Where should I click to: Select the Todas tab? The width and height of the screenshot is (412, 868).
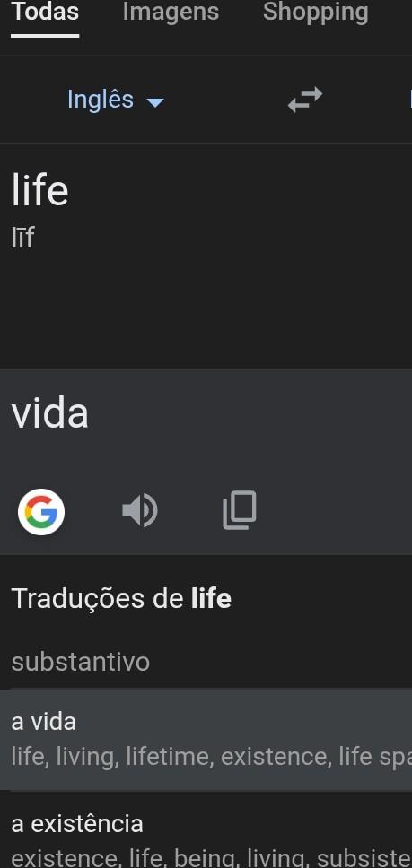tap(45, 12)
